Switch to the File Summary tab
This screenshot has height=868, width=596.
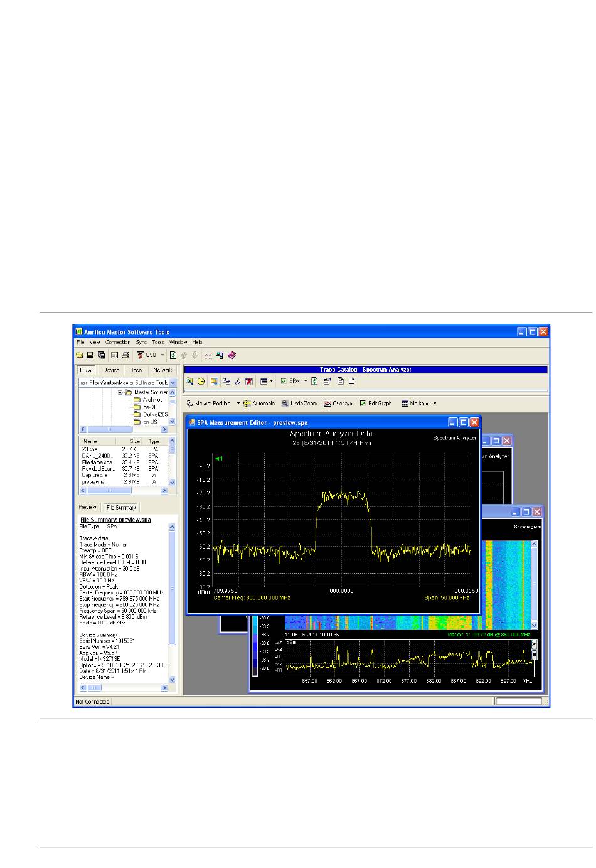(x=120, y=507)
